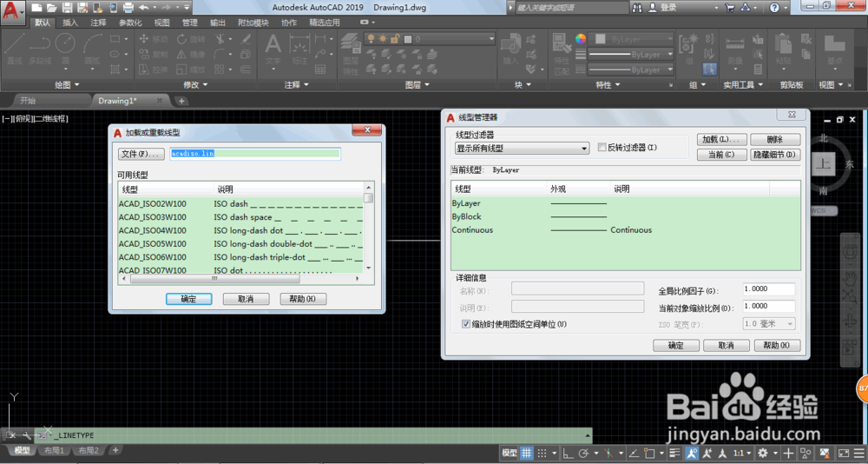This screenshot has width=868, height=464.
Task: Open the annotation scale 1:1 dropdown
Action: tap(742, 453)
